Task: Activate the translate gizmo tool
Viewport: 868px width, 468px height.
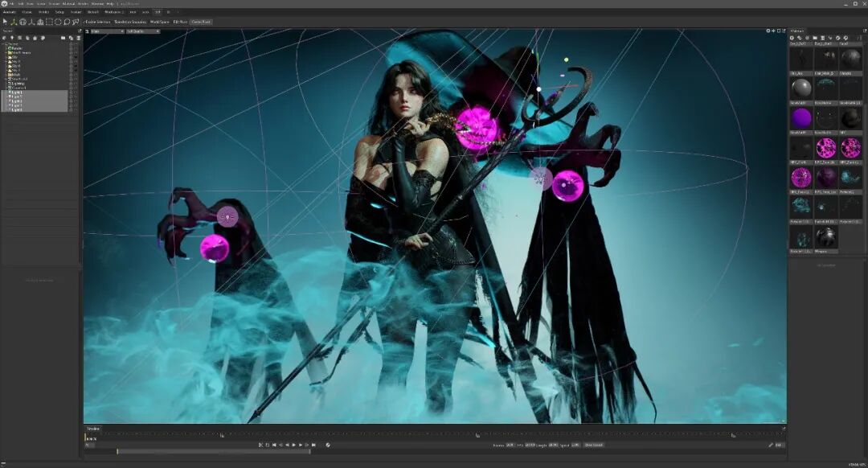Action: click(14, 22)
